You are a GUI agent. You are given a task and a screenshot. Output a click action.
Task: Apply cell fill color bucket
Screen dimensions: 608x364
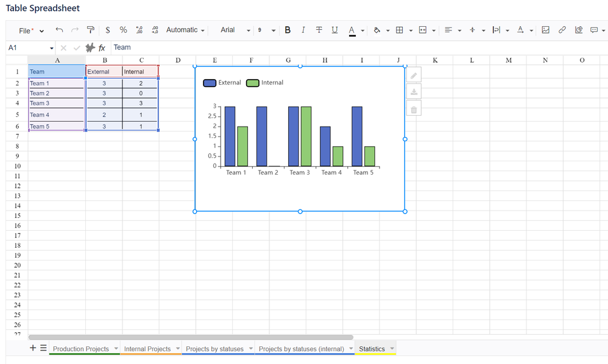376,30
